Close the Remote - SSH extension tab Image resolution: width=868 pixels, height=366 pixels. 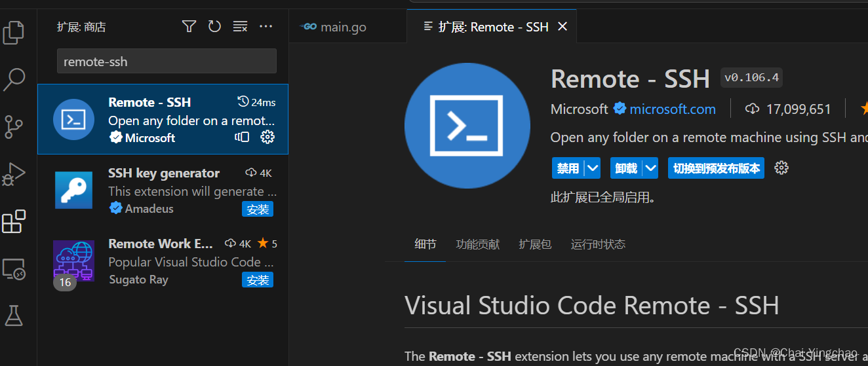[x=562, y=27]
